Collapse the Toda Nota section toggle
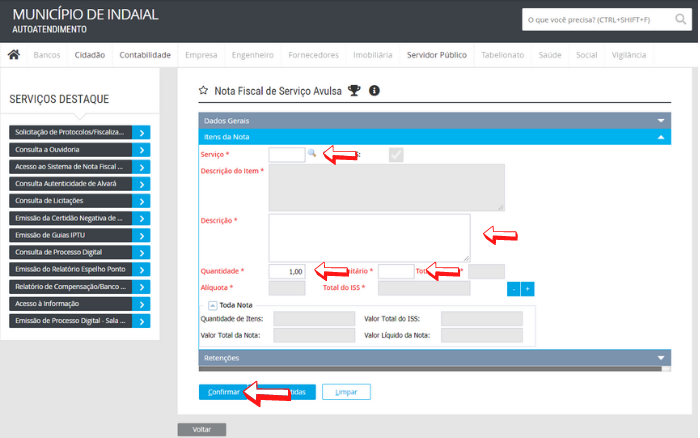Screen dimensions: 700x438 point(213,305)
